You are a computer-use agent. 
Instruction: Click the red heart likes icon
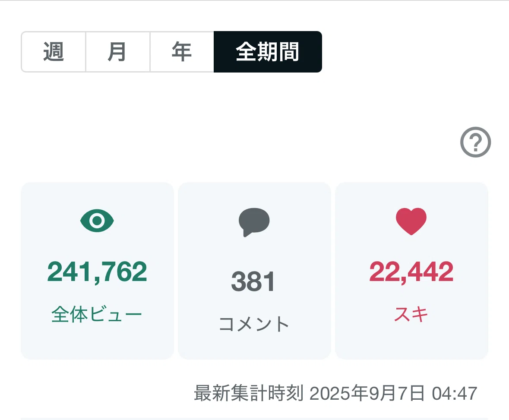(411, 221)
